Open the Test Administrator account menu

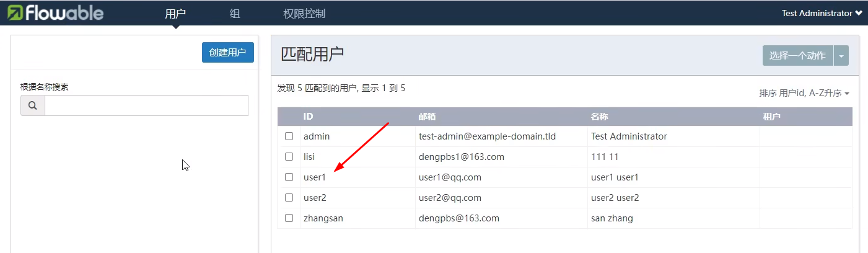[x=822, y=13]
